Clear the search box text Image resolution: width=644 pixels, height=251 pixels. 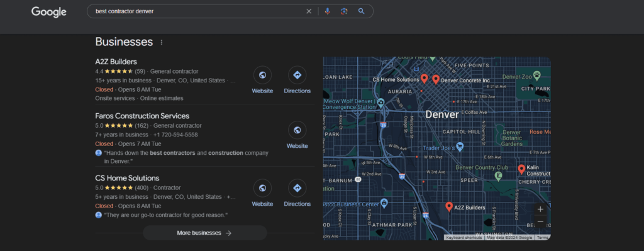coord(309,11)
